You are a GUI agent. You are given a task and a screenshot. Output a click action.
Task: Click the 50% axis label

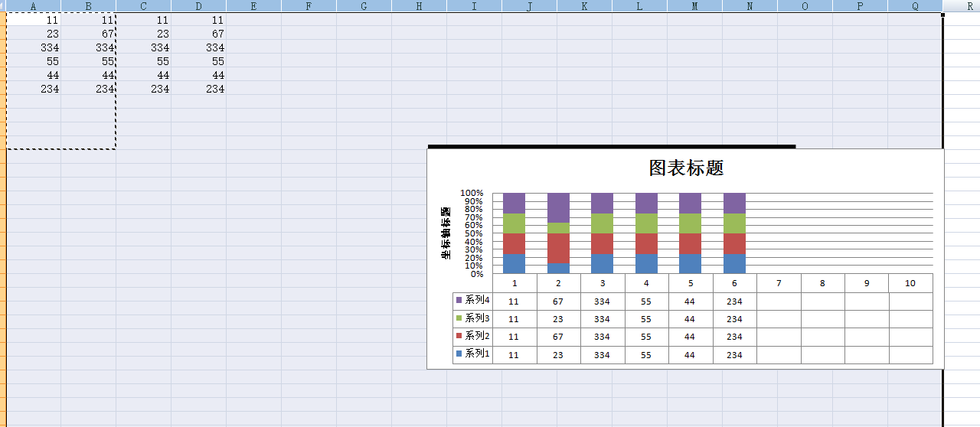click(474, 233)
